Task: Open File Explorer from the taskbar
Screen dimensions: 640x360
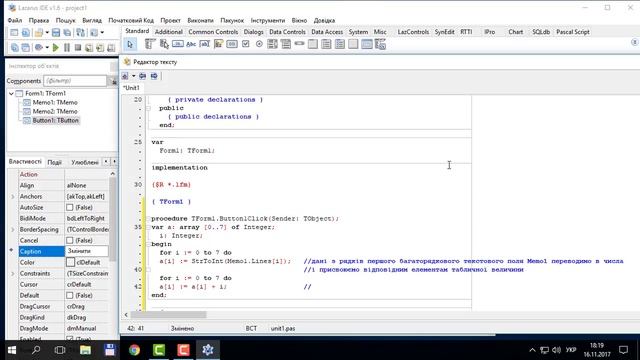Action: pos(85,350)
